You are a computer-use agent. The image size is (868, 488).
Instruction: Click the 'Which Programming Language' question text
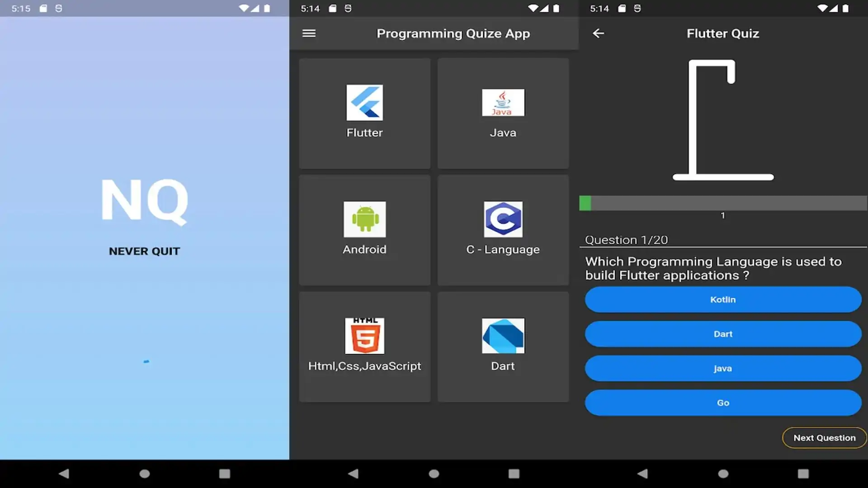point(713,268)
